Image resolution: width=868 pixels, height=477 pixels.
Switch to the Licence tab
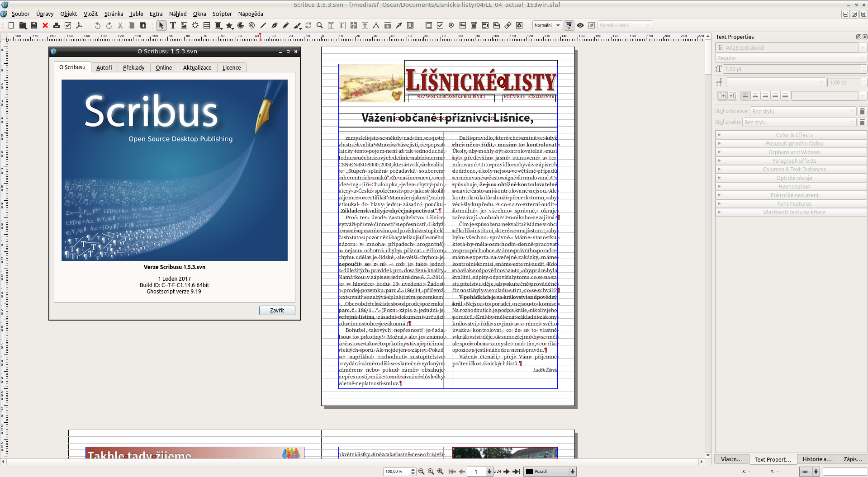[231, 67]
